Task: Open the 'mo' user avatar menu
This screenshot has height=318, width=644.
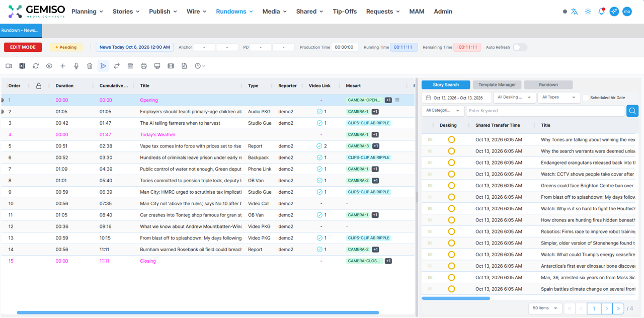Action: (627, 12)
